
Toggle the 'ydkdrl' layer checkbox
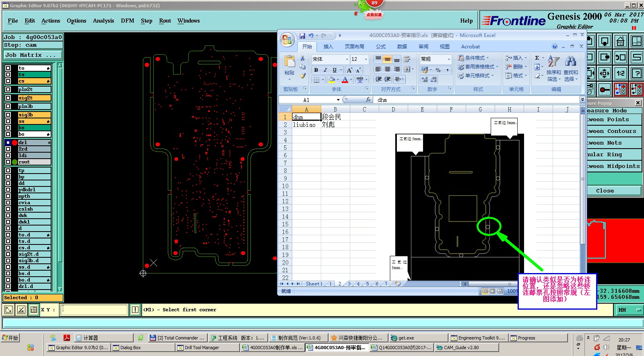click(8, 190)
